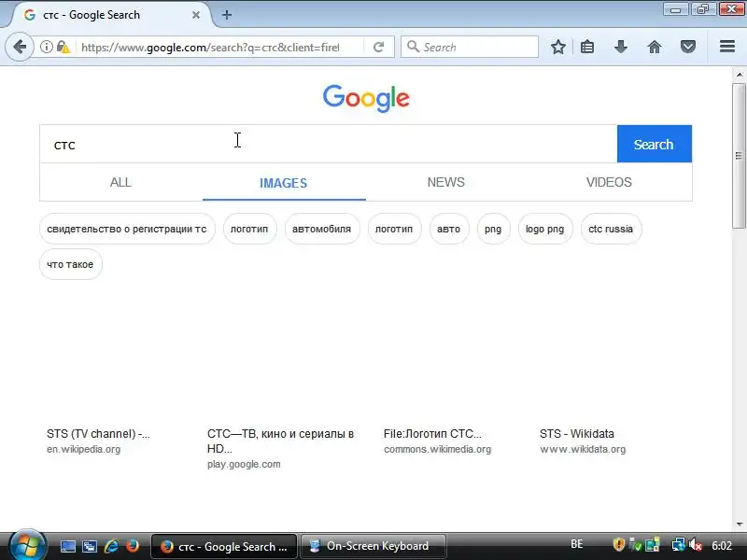This screenshot has height=560, width=747.
Task: Click the Google logo
Action: click(366, 99)
